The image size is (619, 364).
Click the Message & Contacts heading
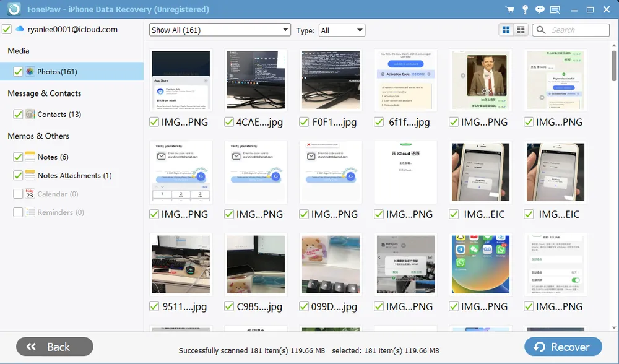coord(44,93)
